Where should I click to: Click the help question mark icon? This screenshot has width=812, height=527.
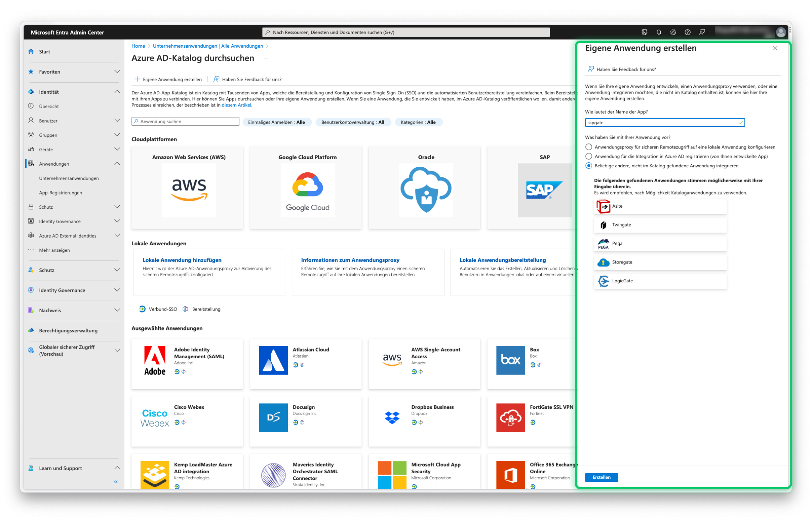click(x=687, y=32)
